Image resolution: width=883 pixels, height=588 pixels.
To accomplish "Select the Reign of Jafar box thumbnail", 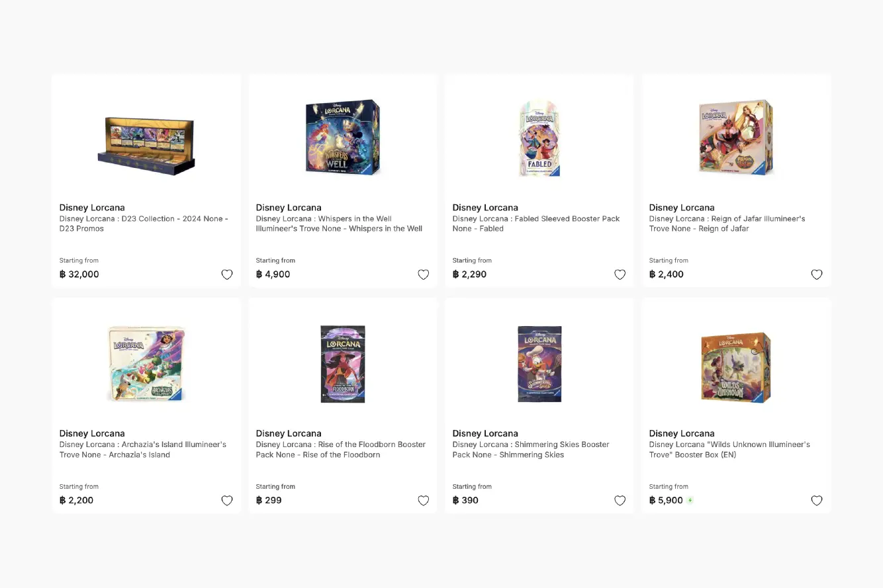I will (x=736, y=137).
